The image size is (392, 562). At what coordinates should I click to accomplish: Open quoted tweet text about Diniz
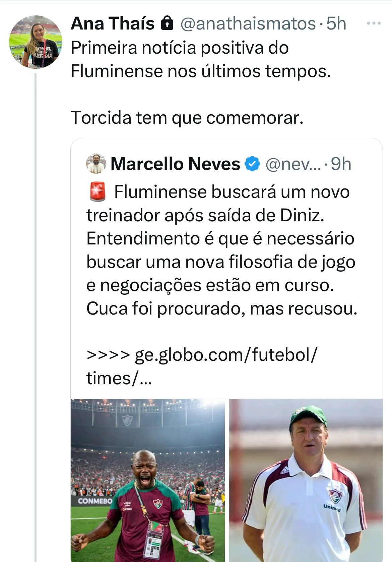click(x=221, y=238)
